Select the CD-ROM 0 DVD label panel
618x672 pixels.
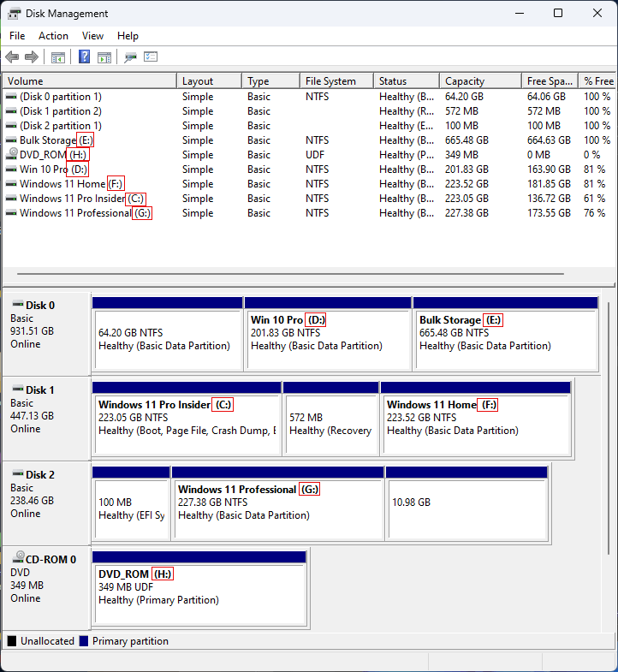click(x=46, y=587)
